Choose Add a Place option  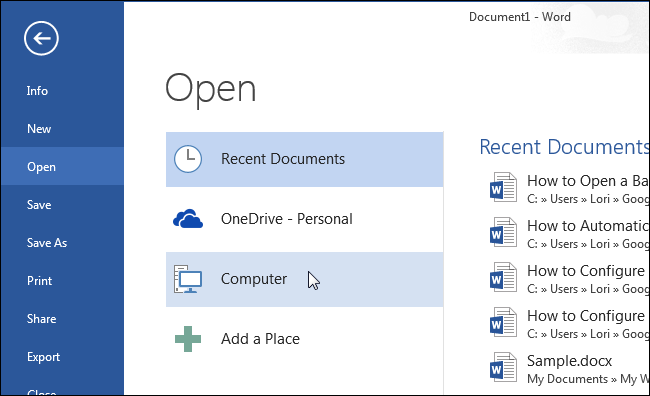click(x=304, y=339)
